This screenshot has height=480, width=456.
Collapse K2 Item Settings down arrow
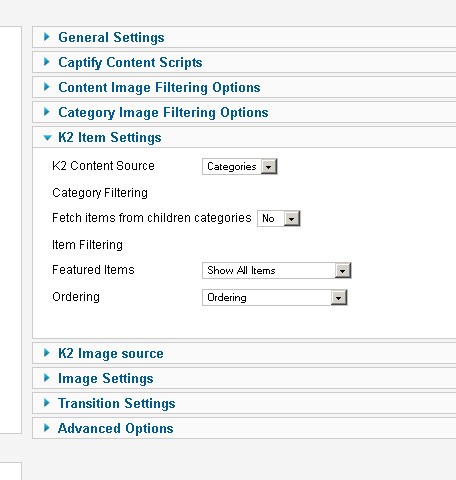pyautogui.click(x=47, y=137)
